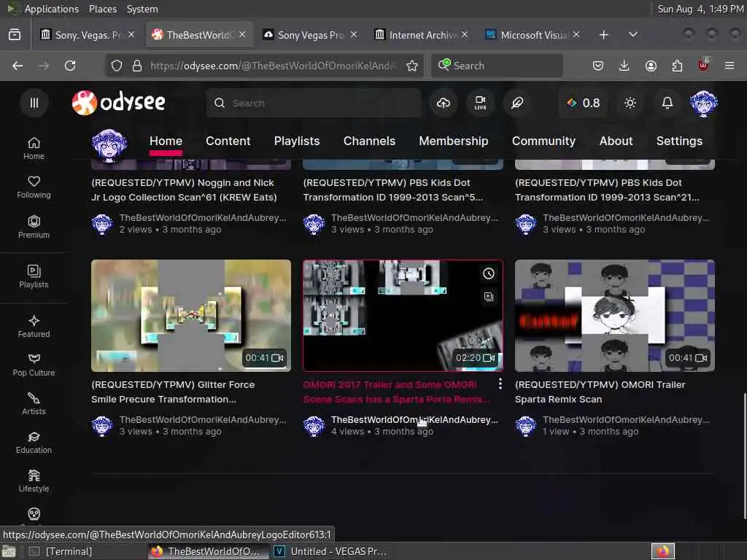Open the Firefox hamburger application menu
This screenshot has width=747, height=560.
pyautogui.click(x=729, y=66)
